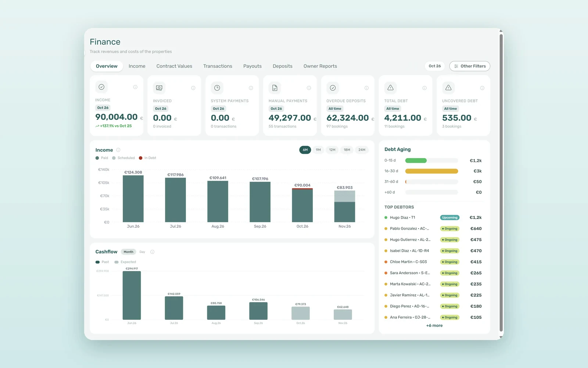Switch to the Payouts tab
The image size is (588, 368).
(252, 66)
